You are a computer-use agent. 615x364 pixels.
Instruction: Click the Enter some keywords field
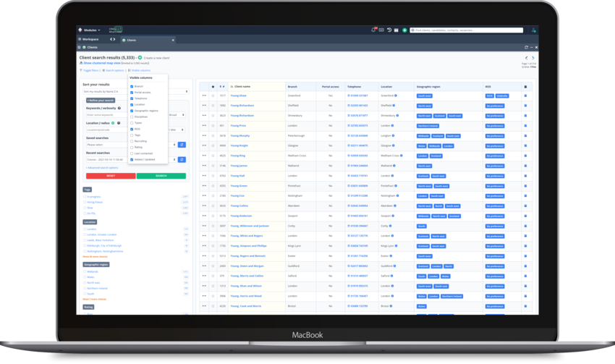pos(106,115)
